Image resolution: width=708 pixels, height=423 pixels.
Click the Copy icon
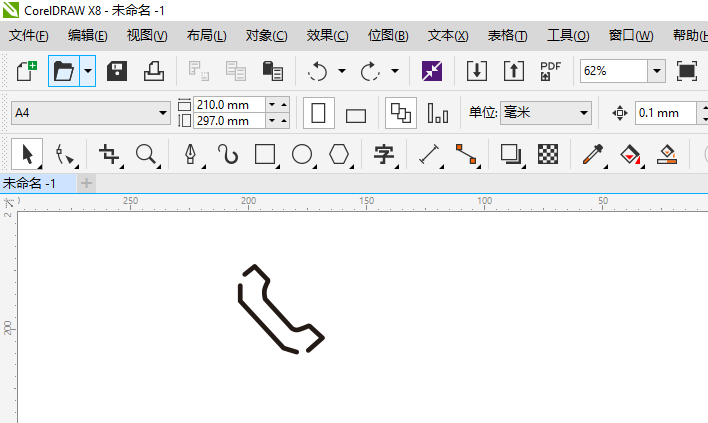click(236, 71)
